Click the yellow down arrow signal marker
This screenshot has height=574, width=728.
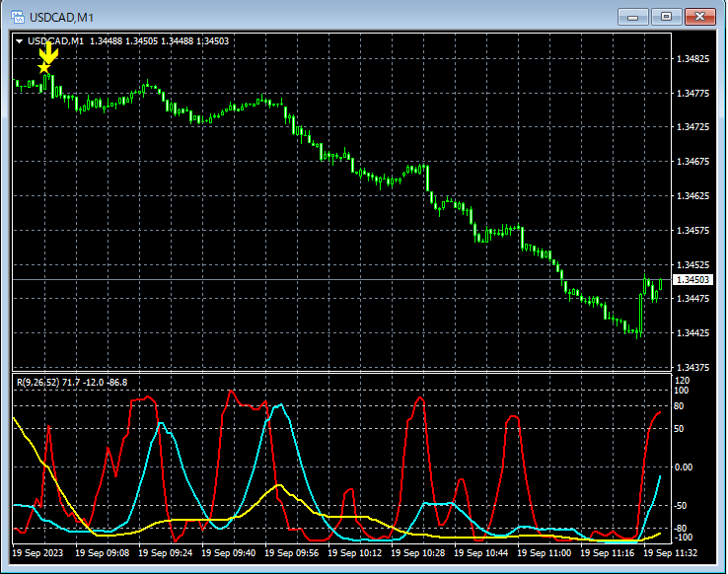point(49,51)
